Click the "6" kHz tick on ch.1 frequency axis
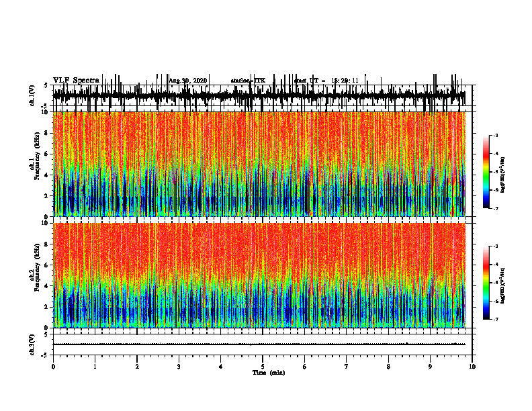 46,154
